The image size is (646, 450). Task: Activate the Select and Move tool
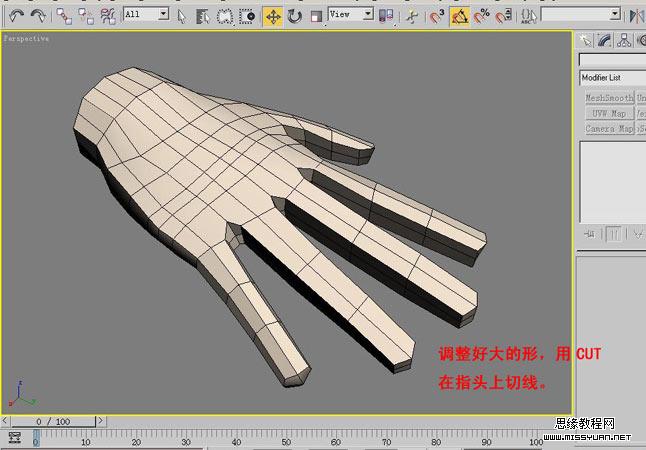click(x=273, y=16)
